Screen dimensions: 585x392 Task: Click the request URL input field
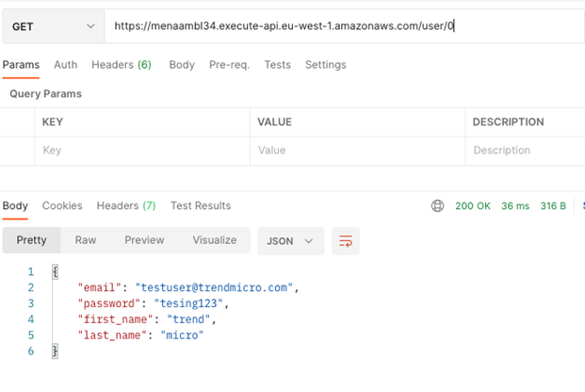344,26
